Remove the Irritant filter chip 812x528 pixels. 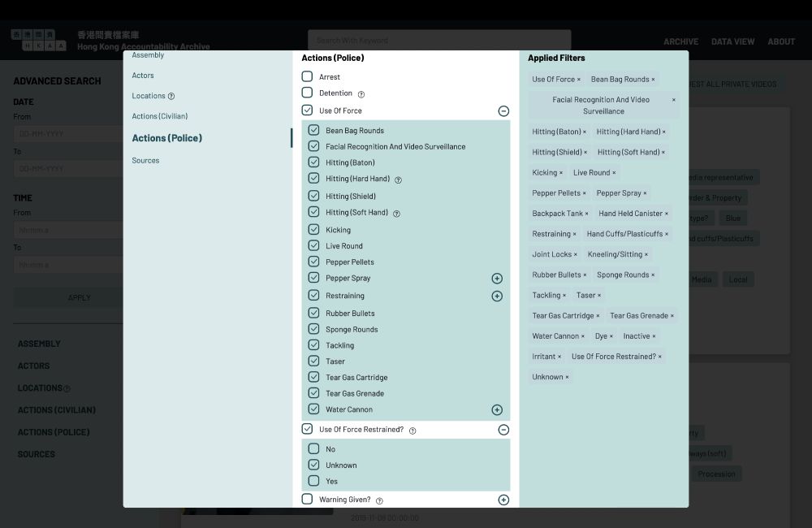pyautogui.click(x=559, y=357)
